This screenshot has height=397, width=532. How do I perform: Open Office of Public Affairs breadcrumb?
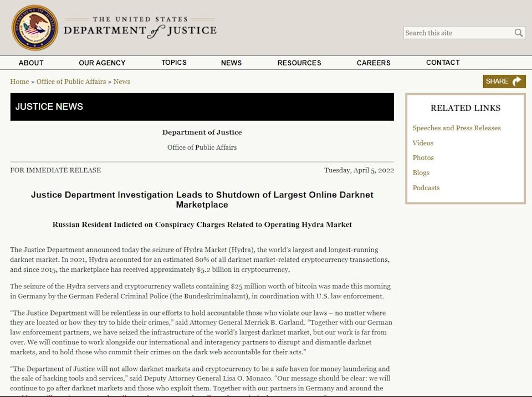pos(71,82)
